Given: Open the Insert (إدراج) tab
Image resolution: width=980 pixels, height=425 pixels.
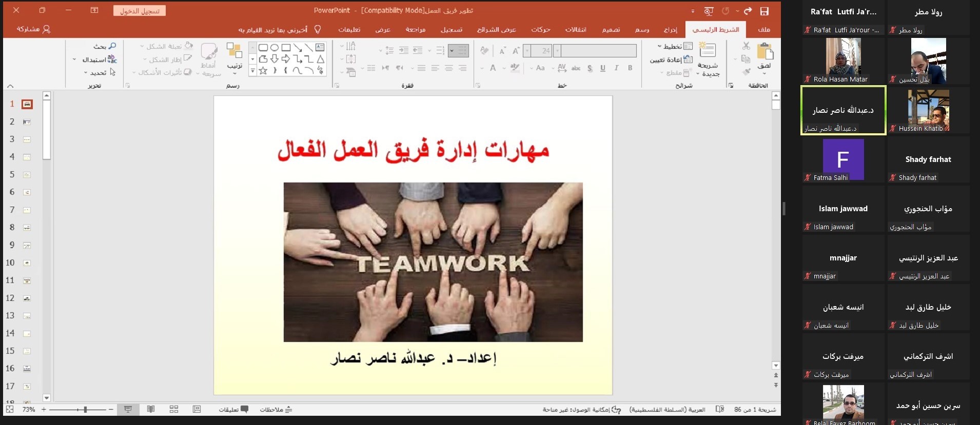Looking at the screenshot, I should coord(670,30).
